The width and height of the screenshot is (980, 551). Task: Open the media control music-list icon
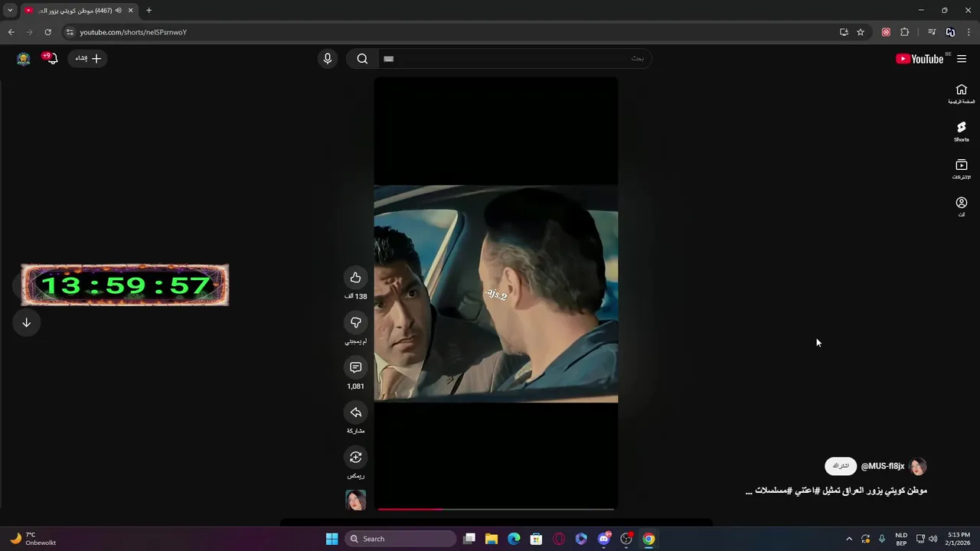(x=931, y=32)
